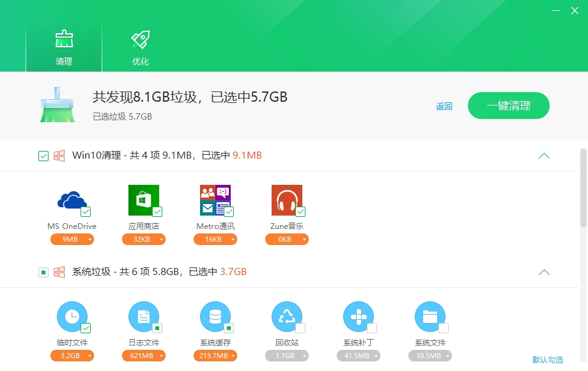588x371 pixels.
Task: Uncheck the 应用商店 checkbox
Action: click(x=157, y=212)
